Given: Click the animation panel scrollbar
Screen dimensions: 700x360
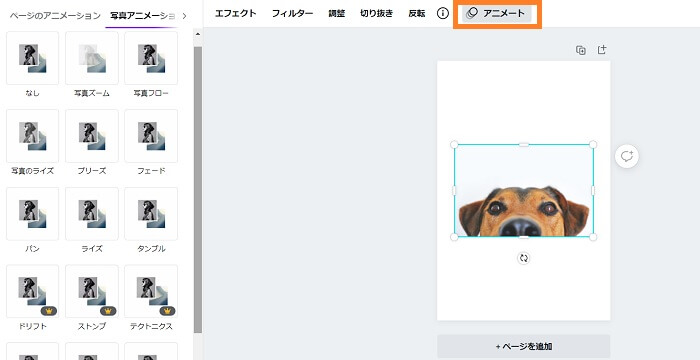Looking at the screenshot, I should pos(198,190).
